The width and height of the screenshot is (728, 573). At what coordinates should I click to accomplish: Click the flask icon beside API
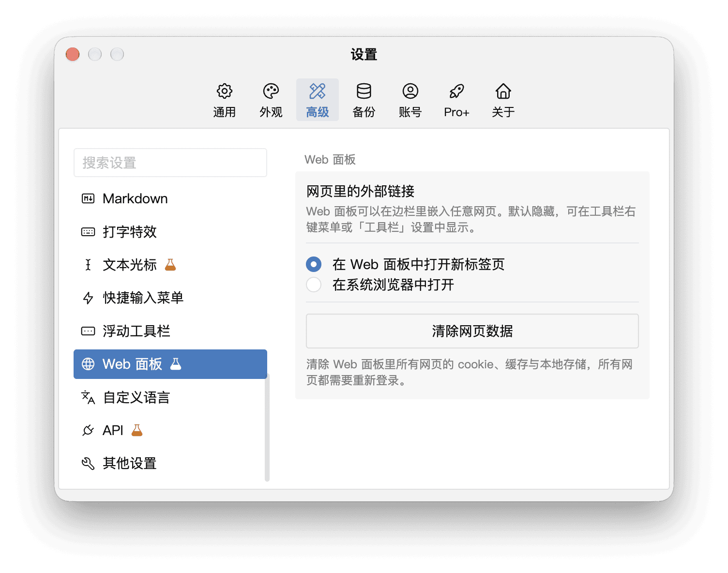[137, 430]
